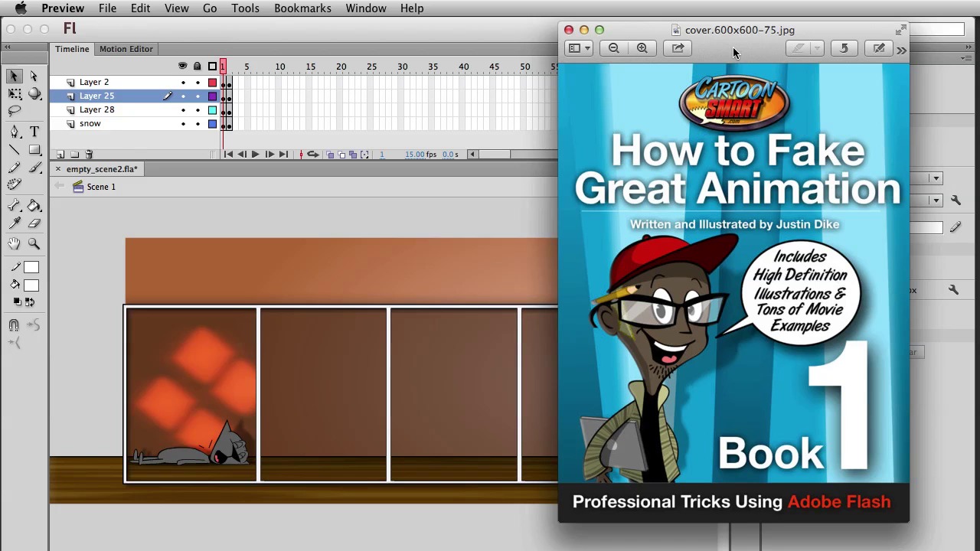Select the Paint Bucket tool
980x551 pixels.
pyautogui.click(x=34, y=206)
